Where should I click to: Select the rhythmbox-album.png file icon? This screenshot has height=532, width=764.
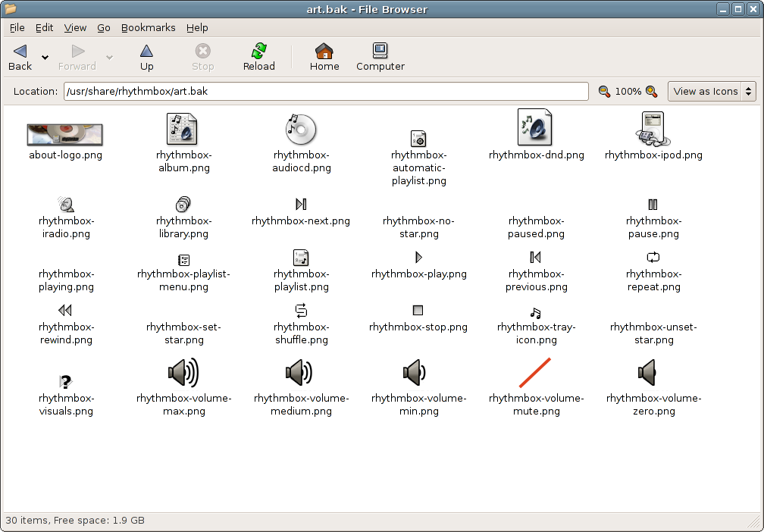182,129
